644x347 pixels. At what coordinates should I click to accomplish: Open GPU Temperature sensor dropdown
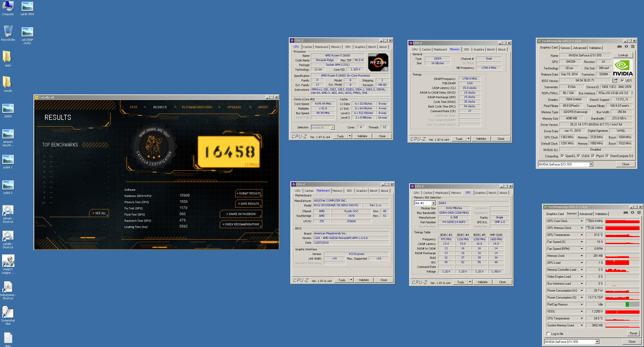coord(582,235)
